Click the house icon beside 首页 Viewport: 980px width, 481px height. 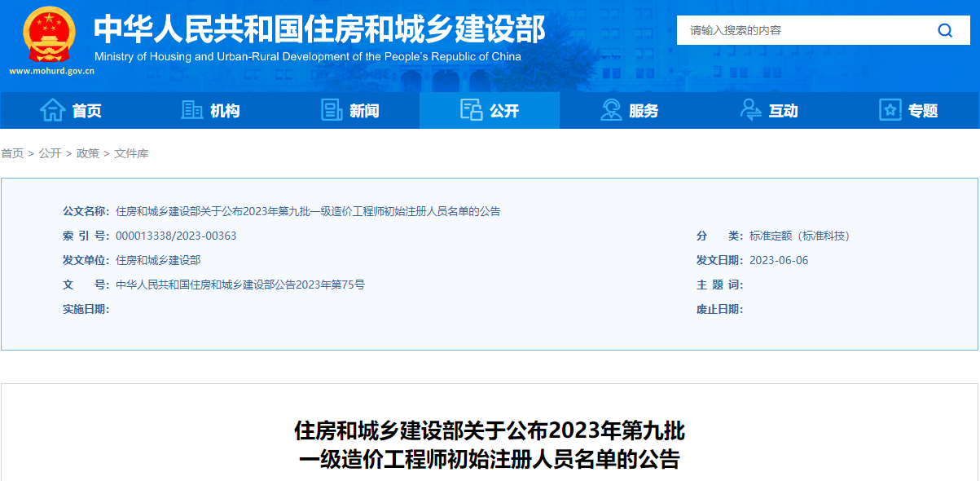pos(52,110)
